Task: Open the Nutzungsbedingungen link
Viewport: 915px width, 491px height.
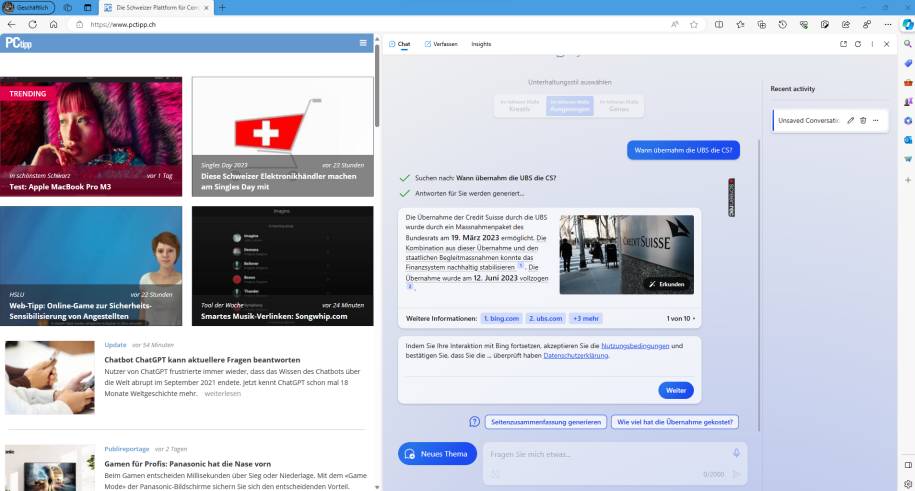Action: (x=635, y=346)
